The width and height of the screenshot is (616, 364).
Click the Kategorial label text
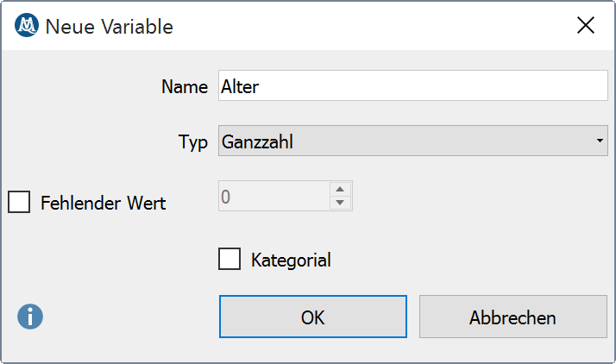click(x=291, y=260)
